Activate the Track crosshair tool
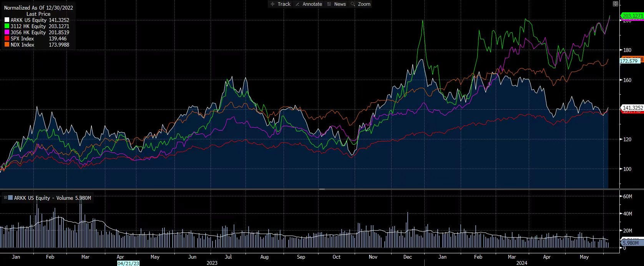Image resolution: width=644 pixels, height=266 pixels. [280, 4]
